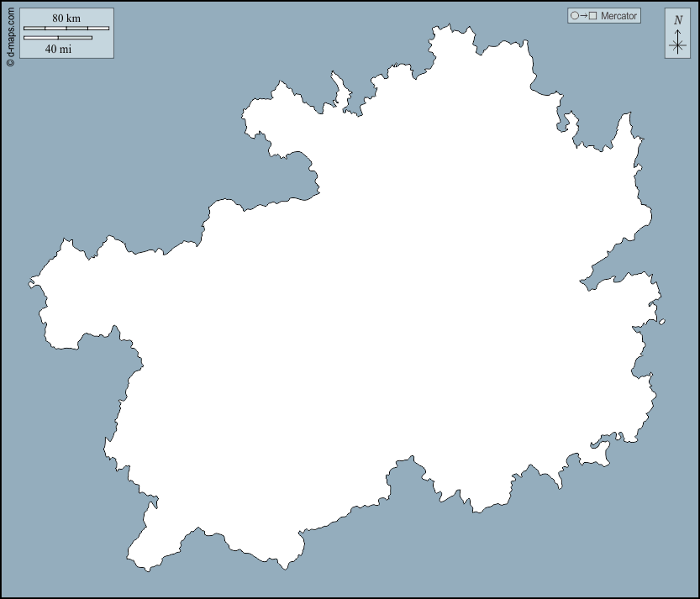This screenshot has width=700, height=599.
Task: Click the mile scale bar
Action: [x=58, y=38]
